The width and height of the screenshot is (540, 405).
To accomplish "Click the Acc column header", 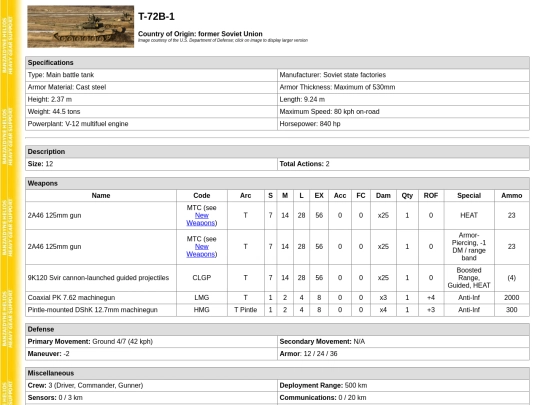I will click(x=340, y=196).
